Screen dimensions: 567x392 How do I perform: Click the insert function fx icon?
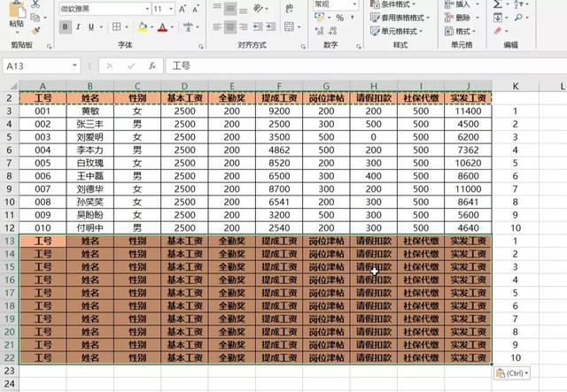[152, 65]
